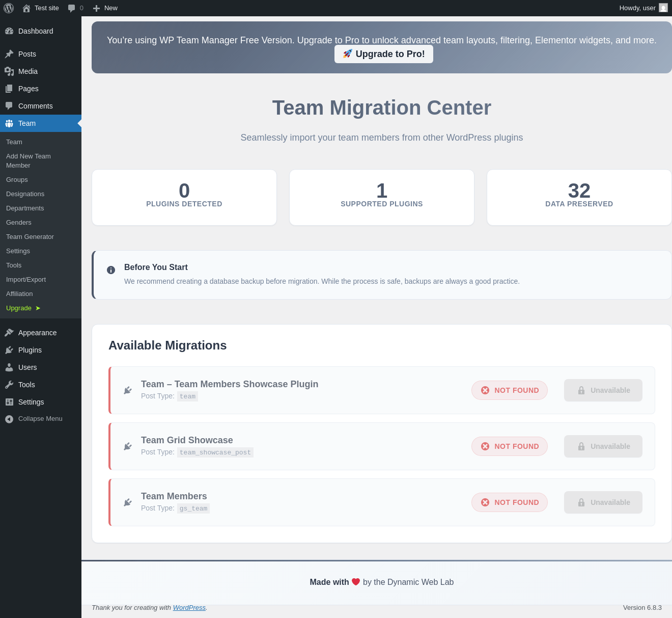The image size is (672, 618).
Task: Click the arrow icon next to Upgrade
Action: [38, 308]
